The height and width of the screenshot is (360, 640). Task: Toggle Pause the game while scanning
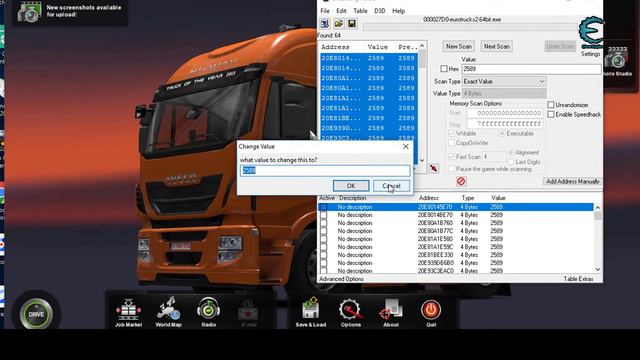click(x=451, y=169)
